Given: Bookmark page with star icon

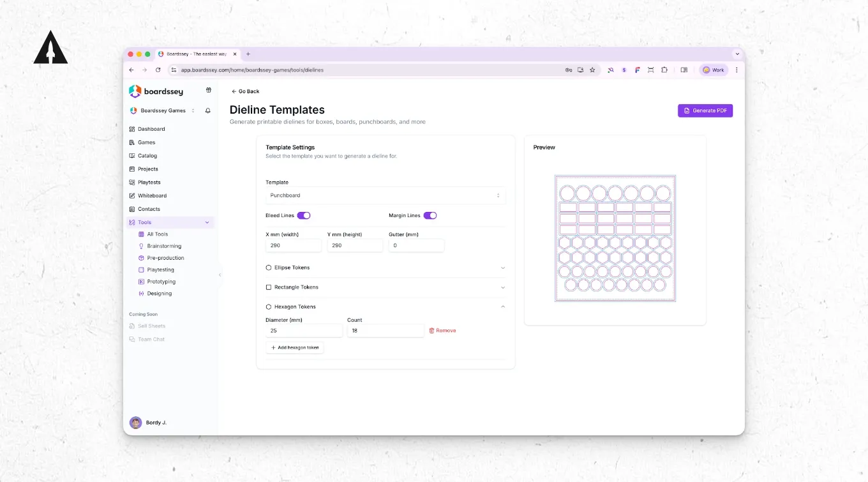Looking at the screenshot, I should [592, 70].
